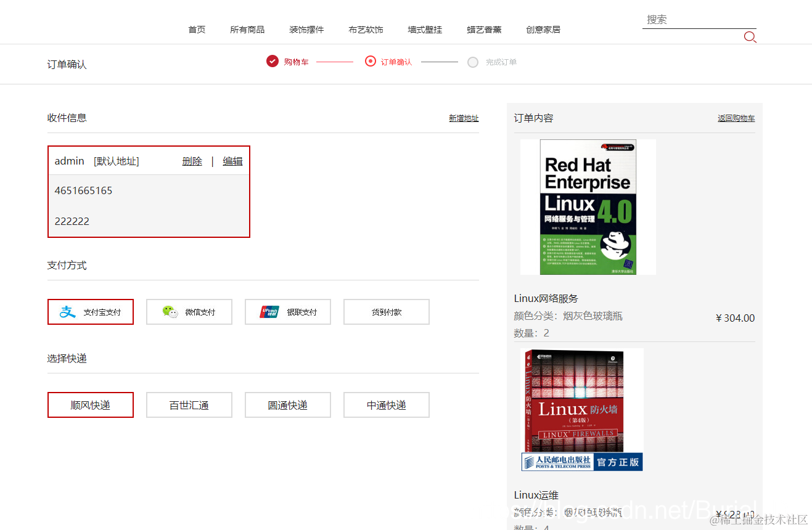Click the 订单确认 step circle icon

click(x=371, y=61)
